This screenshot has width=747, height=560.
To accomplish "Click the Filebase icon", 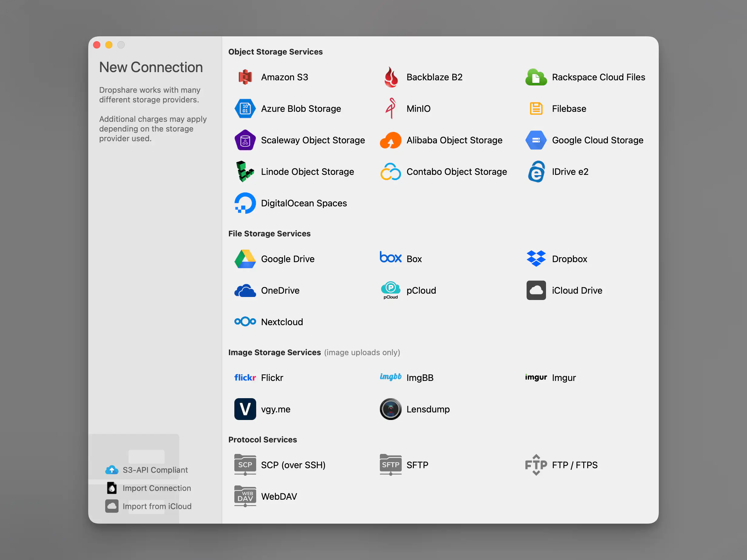I will tap(536, 109).
